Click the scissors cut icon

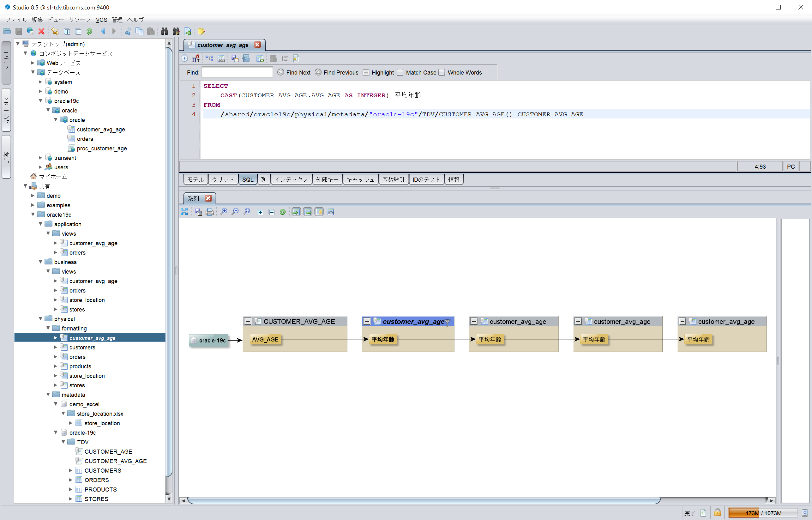click(128, 31)
